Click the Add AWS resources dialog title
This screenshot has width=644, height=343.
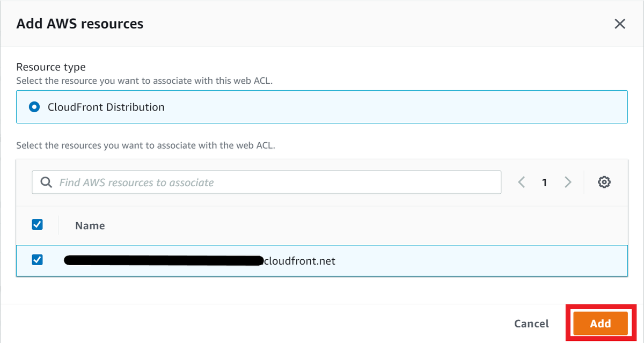click(80, 24)
